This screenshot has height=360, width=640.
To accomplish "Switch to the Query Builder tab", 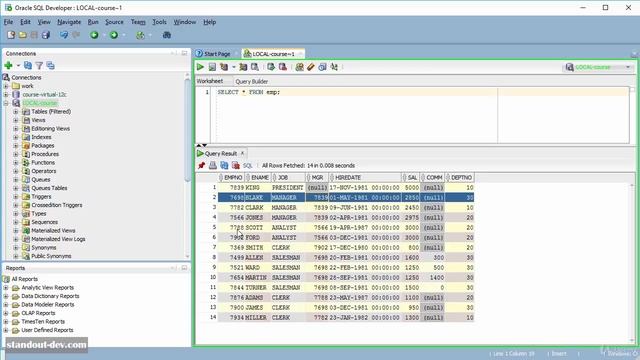I will click(251, 82).
